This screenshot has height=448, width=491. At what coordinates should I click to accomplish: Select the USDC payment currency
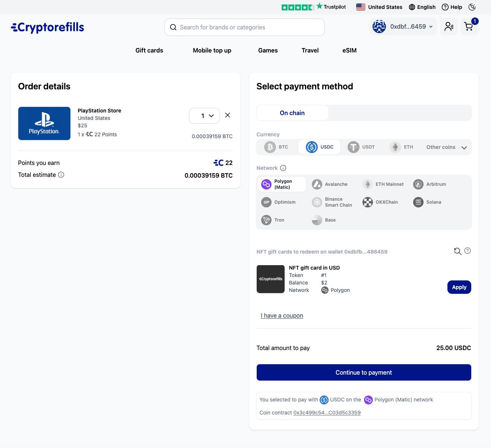pos(319,147)
